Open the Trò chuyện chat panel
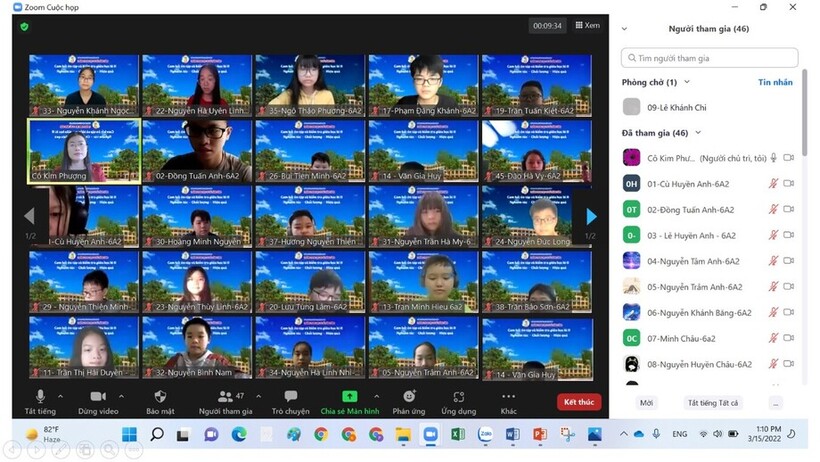The height and width of the screenshot is (462, 820). pyautogui.click(x=290, y=396)
